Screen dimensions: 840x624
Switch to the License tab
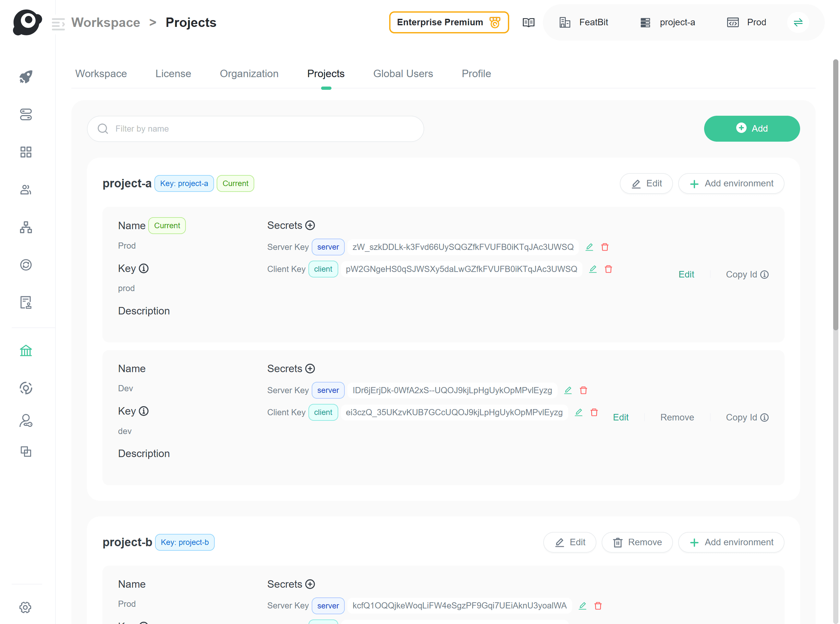point(173,74)
